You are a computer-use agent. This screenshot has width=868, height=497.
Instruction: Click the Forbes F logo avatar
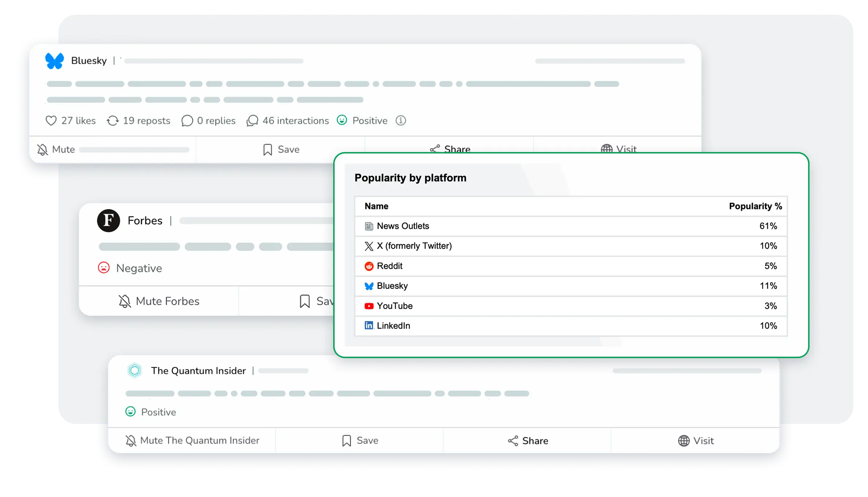click(x=108, y=221)
